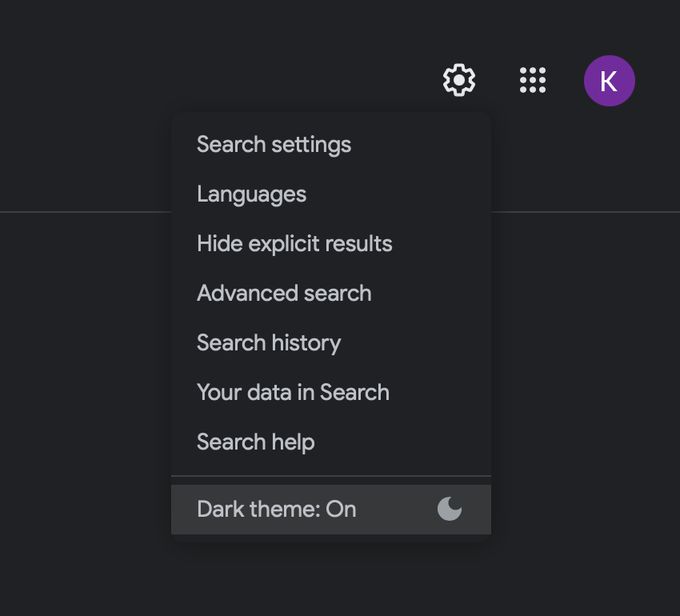
Task: Open Advanced search
Action: click(x=284, y=294)
